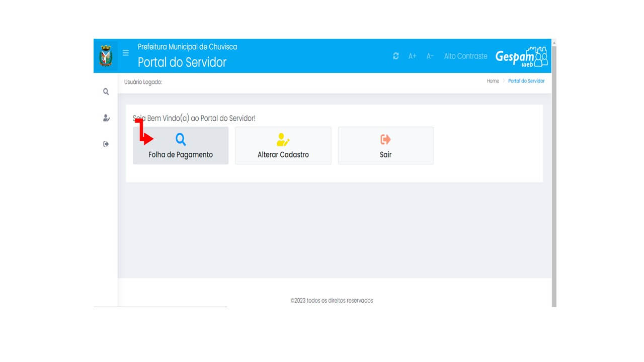Click the Portal do Servidor breadcrumb link

coord(526,81)
